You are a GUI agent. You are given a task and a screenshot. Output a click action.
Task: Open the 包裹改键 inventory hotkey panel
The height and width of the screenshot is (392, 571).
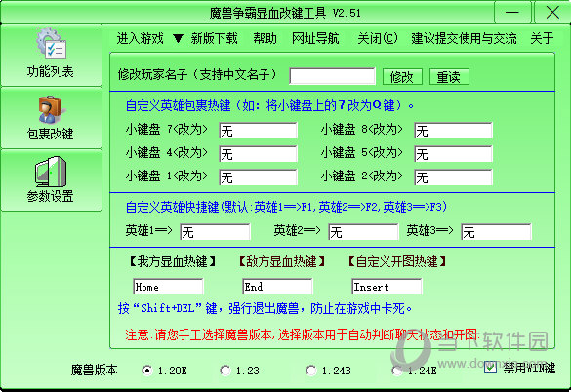(51, 118)
